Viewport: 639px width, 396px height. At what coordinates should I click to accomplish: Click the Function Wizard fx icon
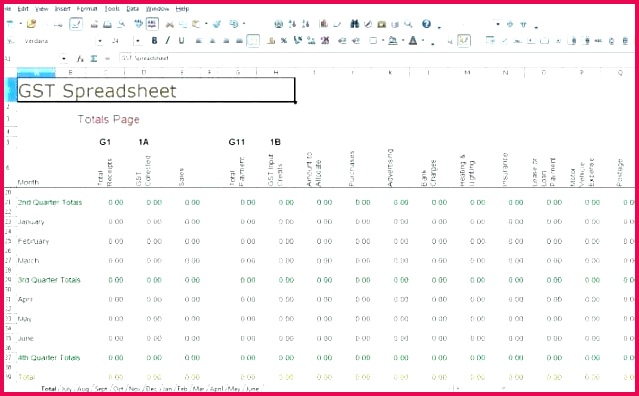[x=80, y=59]
